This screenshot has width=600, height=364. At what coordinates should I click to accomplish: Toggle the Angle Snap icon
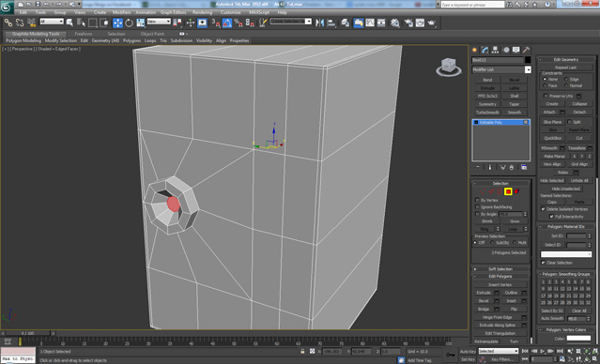pos(227,23)
